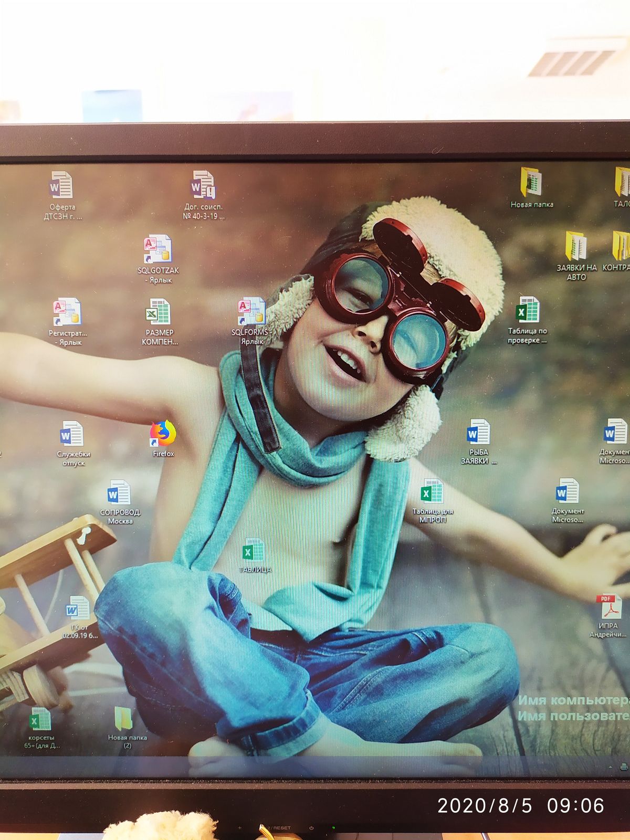Select the РЫБА ЗАЯВКИ Word document

click(478, 442)
